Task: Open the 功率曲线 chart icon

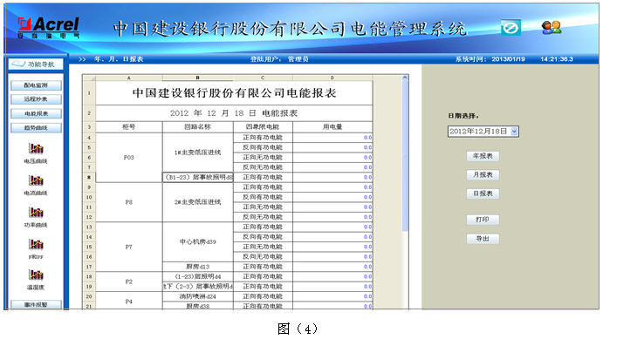Action: click(x=36, y=212)
